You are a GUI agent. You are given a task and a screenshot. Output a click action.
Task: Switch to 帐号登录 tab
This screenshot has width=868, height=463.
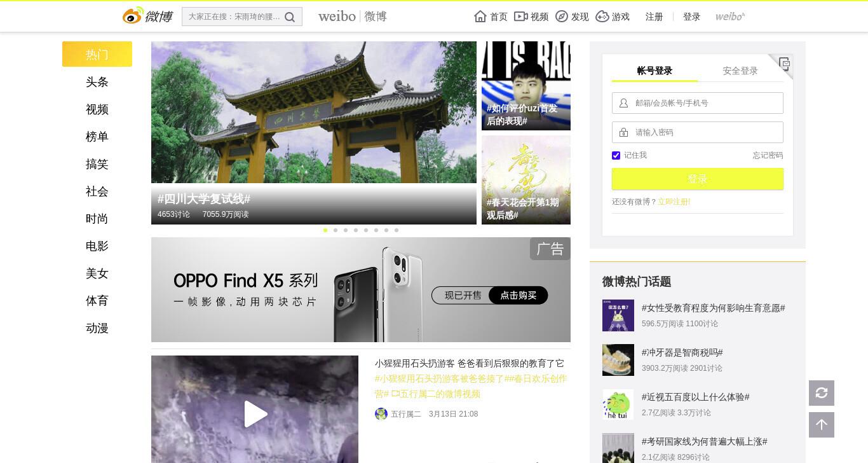pos(654,71)
